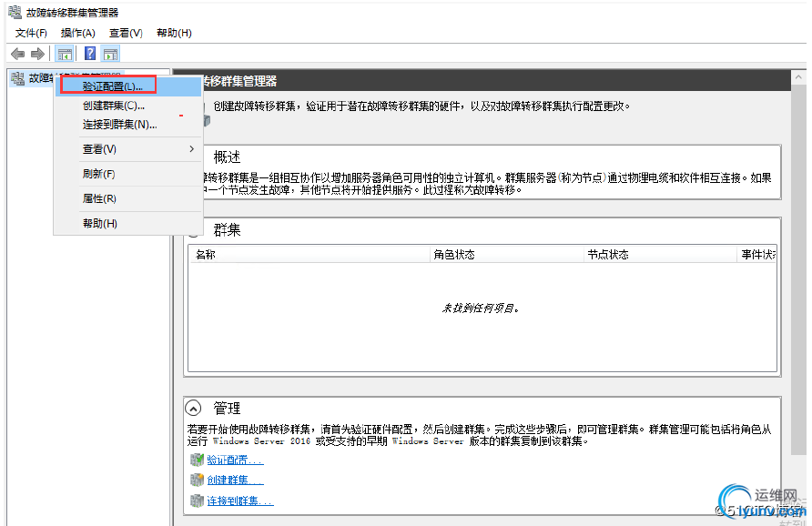Click the 未找到任何项目 empty list message
Screen dimensions: 812x526
click(481, 308)
